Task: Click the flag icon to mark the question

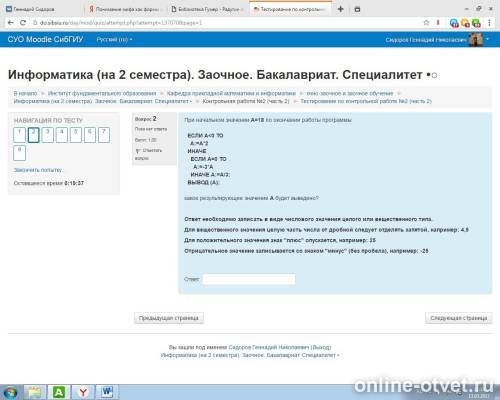Action: click(138, 151)
